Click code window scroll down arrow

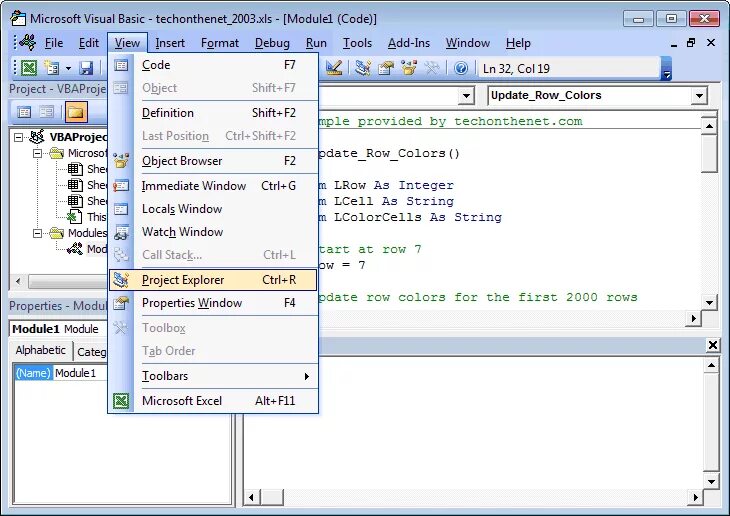[x=709, y=303]
